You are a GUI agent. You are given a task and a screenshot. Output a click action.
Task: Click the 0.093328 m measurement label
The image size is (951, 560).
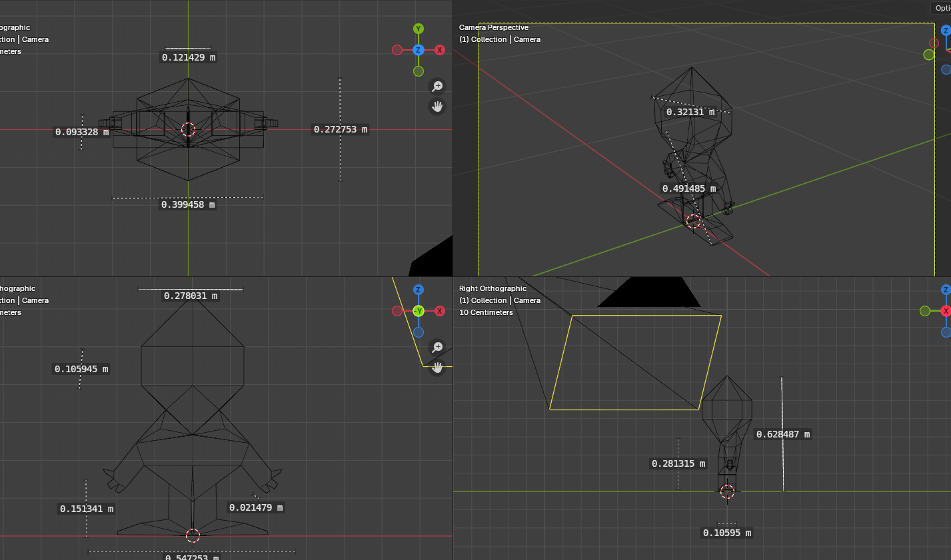[82, 132]
